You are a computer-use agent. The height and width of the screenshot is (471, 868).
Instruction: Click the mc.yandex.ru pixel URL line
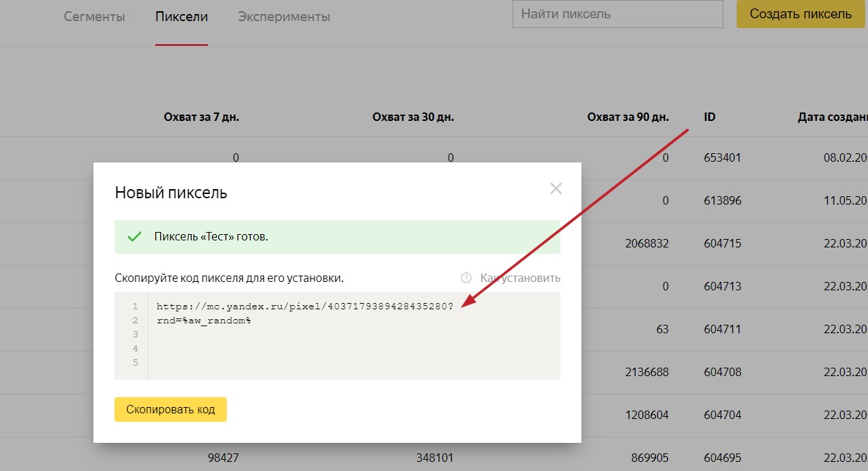pyautogui.click(x=305, y=307)
